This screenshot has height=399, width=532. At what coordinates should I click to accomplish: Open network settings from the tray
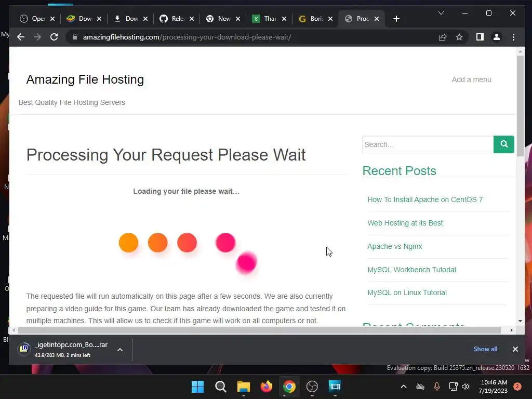pos(453,387)
